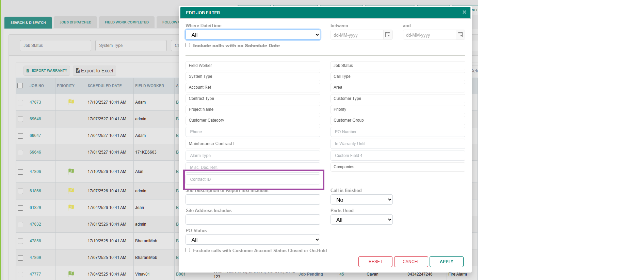Open calendar picker for the 'and' date
The image size is (644, 280).
[460, 35]
